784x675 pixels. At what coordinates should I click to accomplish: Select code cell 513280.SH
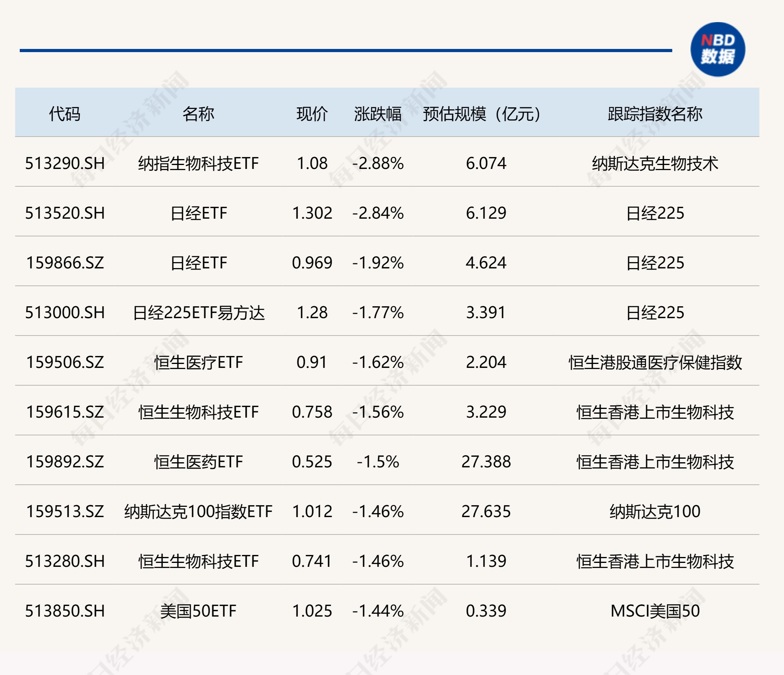point(65,561)
